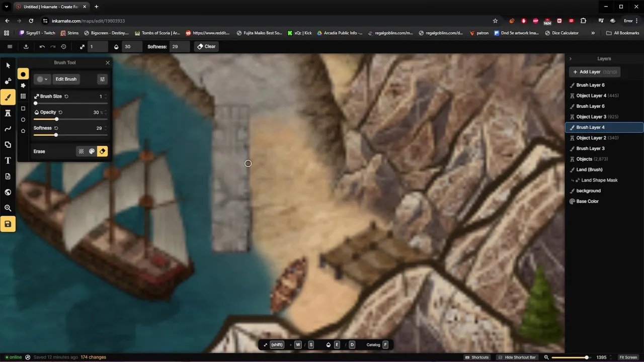This screenshot has width=644, height=362.
Task: Select the Object castle tool
Action: [x=8, y=113]
